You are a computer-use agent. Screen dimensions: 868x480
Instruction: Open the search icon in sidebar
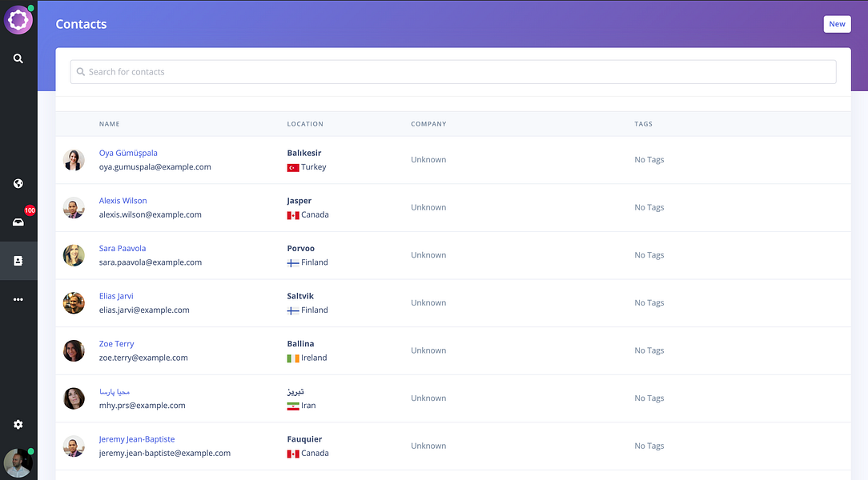point(18,58)
